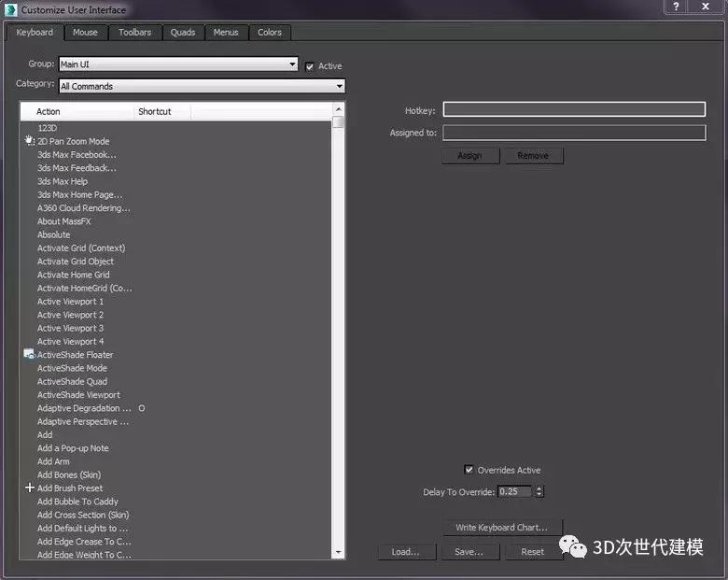Click the 2D Pan Zoom Mode hand icon
The height and width of the screenshot is (580, 728).
[x=30, y=141]
